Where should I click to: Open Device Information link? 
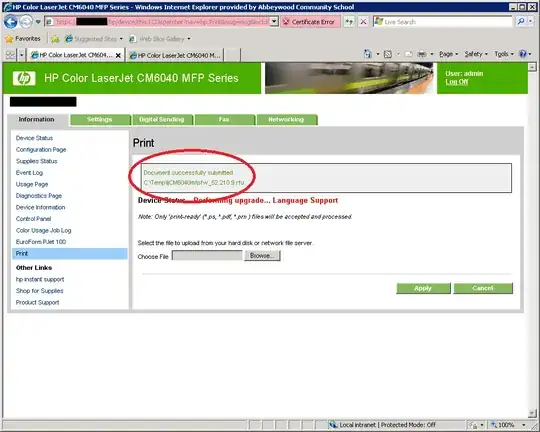coord(40,207)
